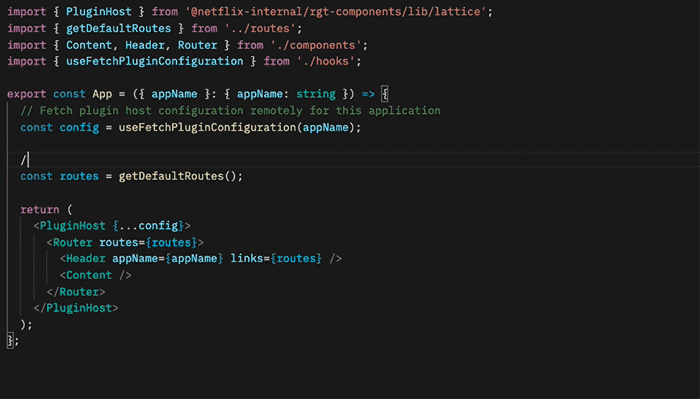Click the highlighted closing brace on last line
Viewport: 700px width, 399px height.
[x=10, y=341]
